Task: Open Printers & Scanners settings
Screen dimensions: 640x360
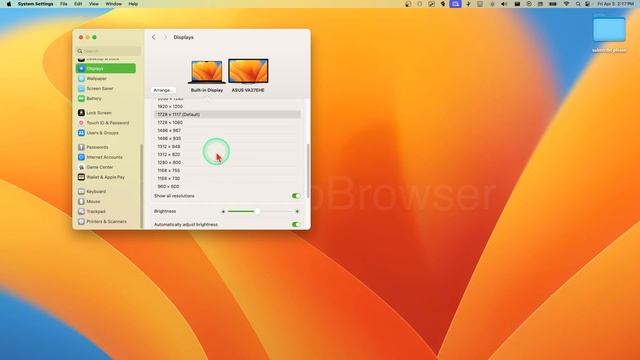Action: [x=106, y=222]
